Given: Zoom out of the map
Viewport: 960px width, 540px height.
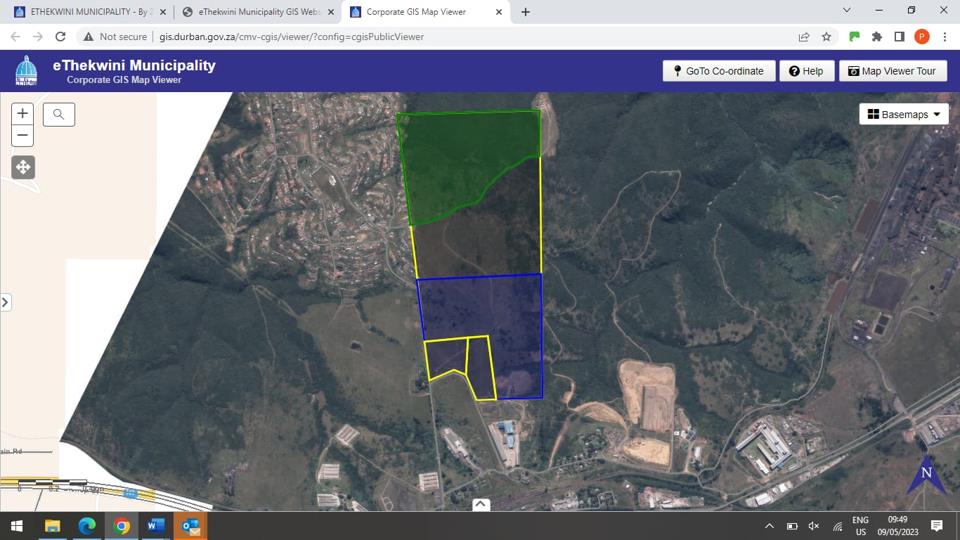Looking at the screenshot, I should point(23,135).
